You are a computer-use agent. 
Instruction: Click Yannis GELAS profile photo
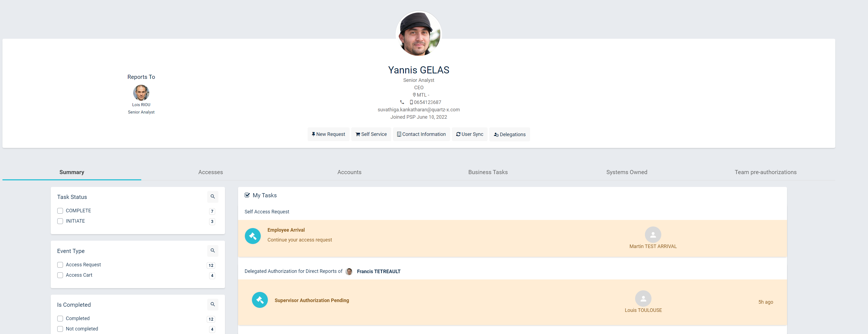tap(419, 34)
